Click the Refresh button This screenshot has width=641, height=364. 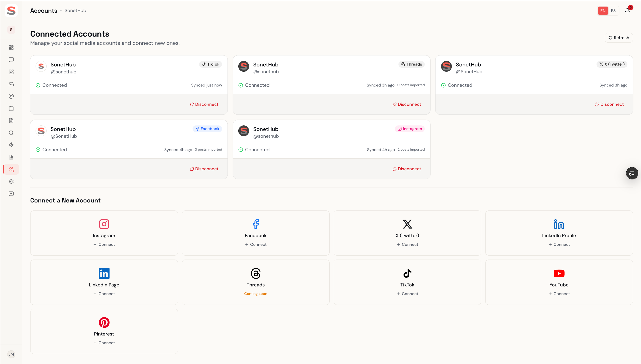(x=619, y=38)
